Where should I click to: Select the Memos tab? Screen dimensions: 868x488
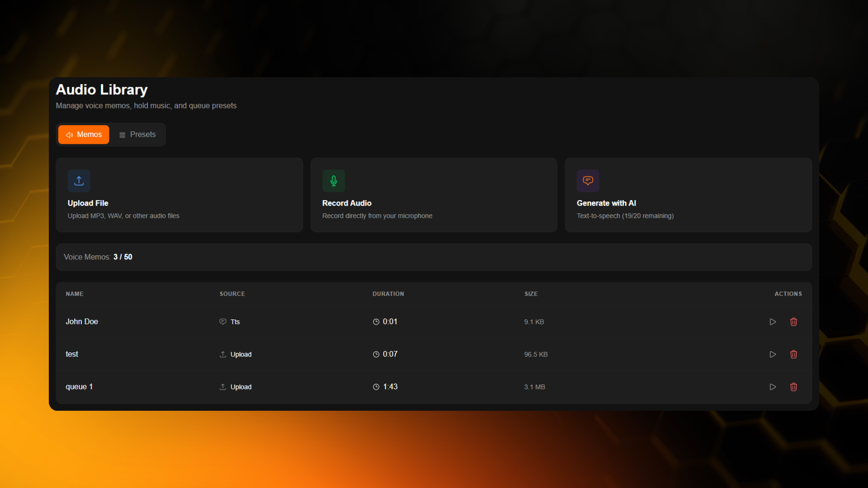coord(84,135)
